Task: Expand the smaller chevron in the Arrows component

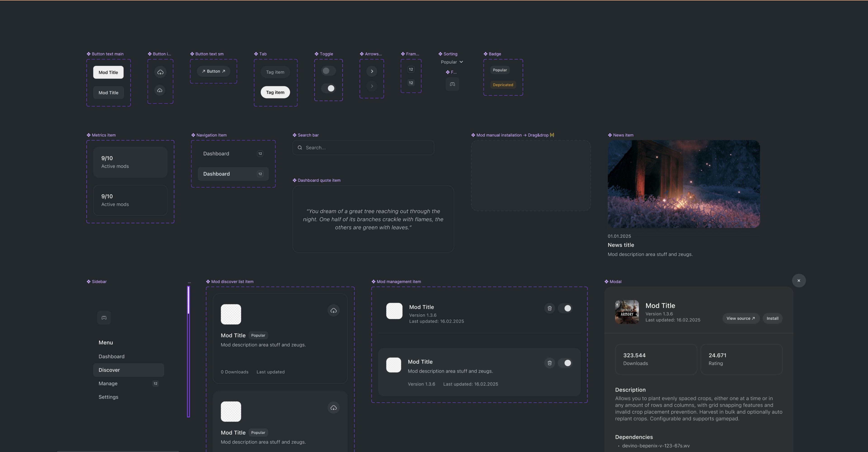Action: pos(372,86)
